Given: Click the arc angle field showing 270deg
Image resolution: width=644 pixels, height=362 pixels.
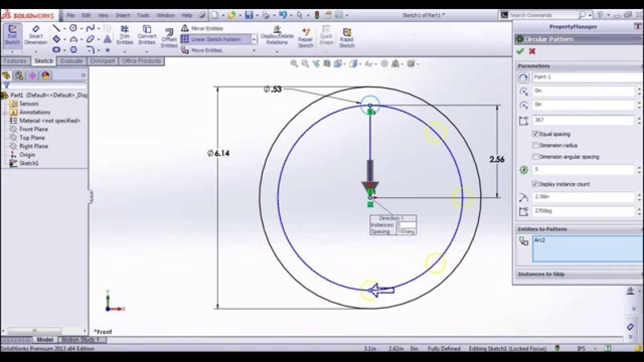Looking at the screenshot, I should point(583,211).
